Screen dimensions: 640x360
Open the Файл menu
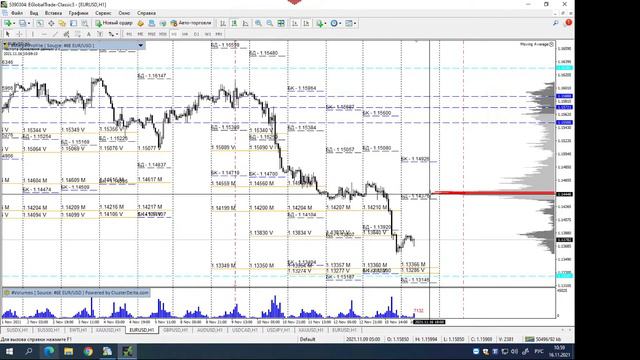pyautogui.click(x=17, y=13)
